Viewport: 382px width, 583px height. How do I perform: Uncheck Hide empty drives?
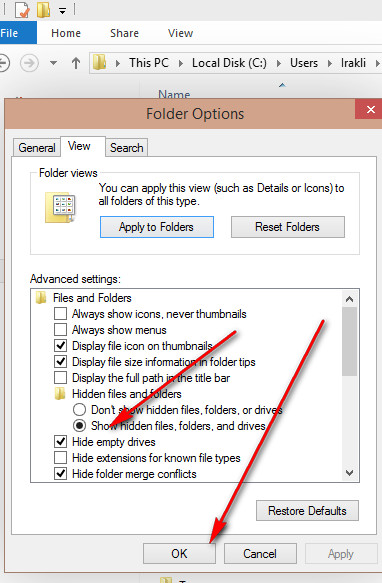(x=60, y=442)
